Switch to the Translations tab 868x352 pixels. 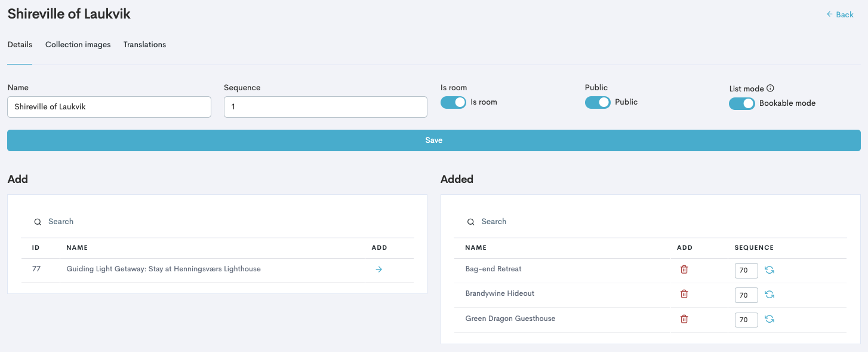(x=144, y=45)
